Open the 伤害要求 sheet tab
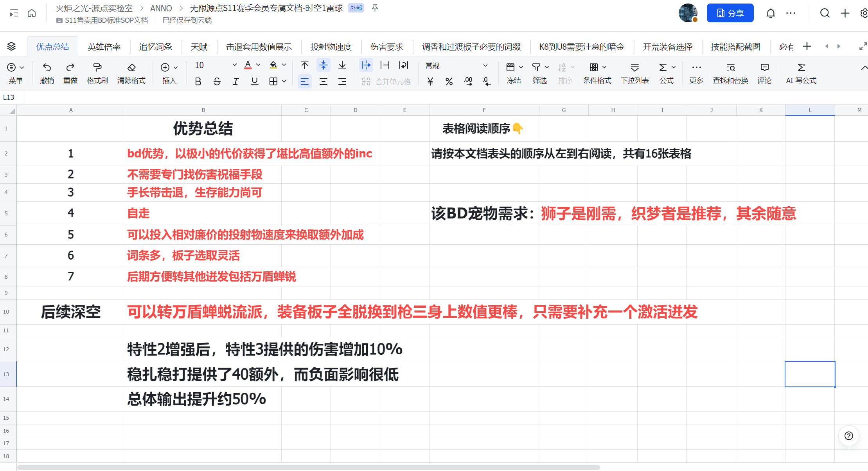 [x=386, y=47]
